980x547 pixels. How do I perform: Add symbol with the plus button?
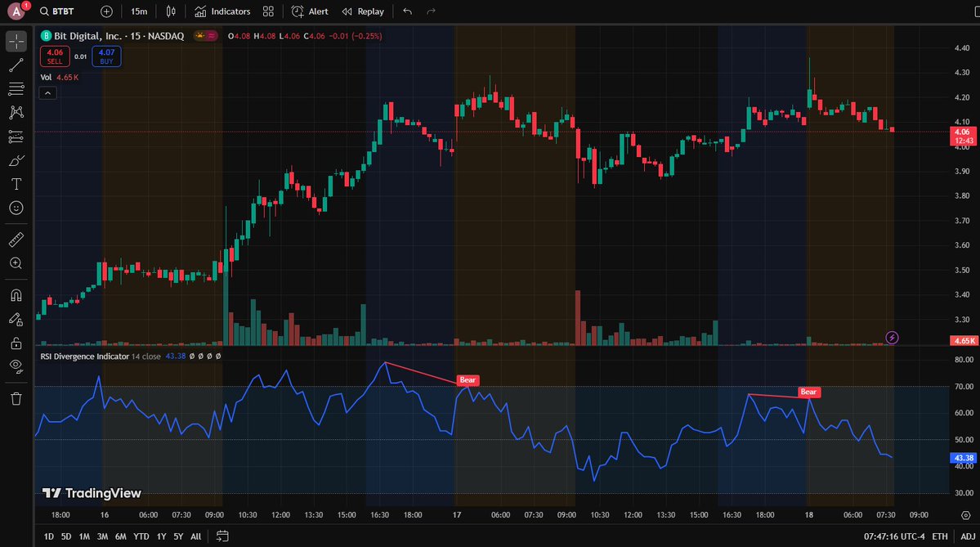(107, 11)
